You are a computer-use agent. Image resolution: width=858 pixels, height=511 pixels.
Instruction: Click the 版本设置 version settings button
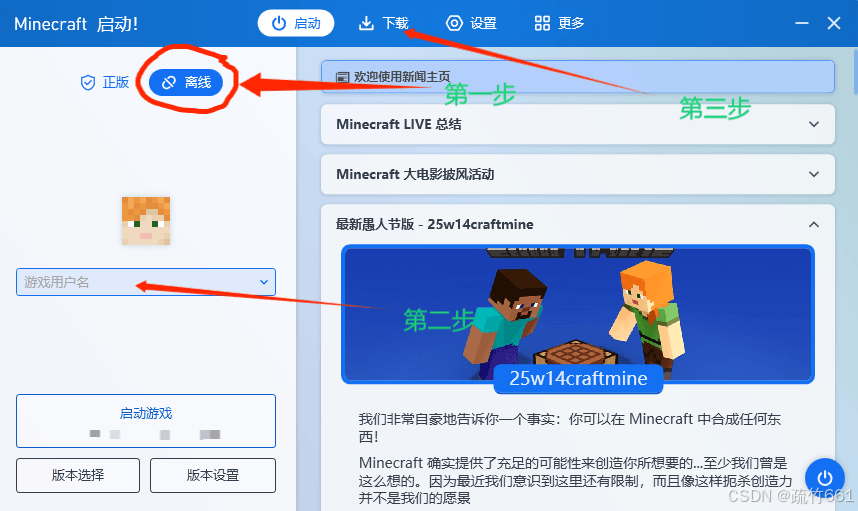click(213, 475)
